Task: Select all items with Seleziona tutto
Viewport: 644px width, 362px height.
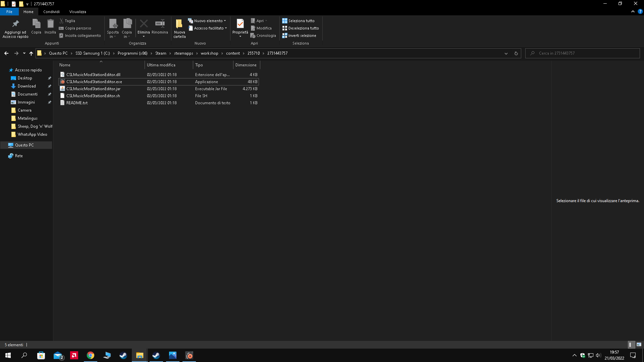Action: click(x=299, y=21)
